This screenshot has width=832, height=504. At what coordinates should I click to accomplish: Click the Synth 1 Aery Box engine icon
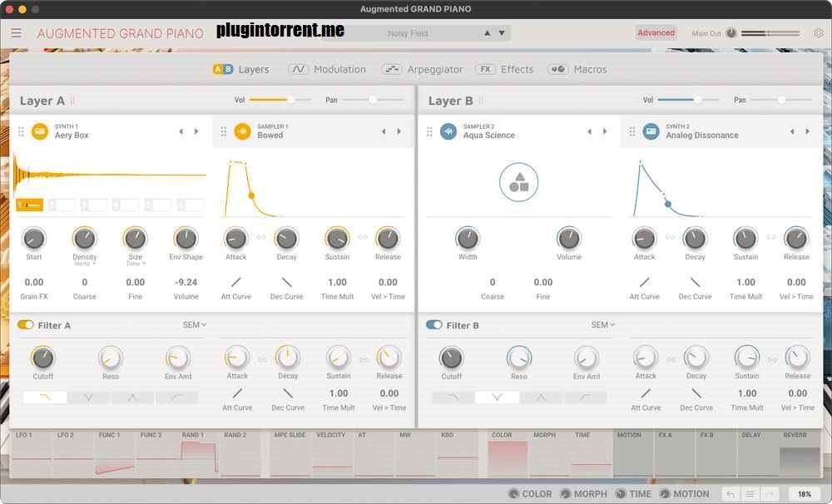pos(40,131)
